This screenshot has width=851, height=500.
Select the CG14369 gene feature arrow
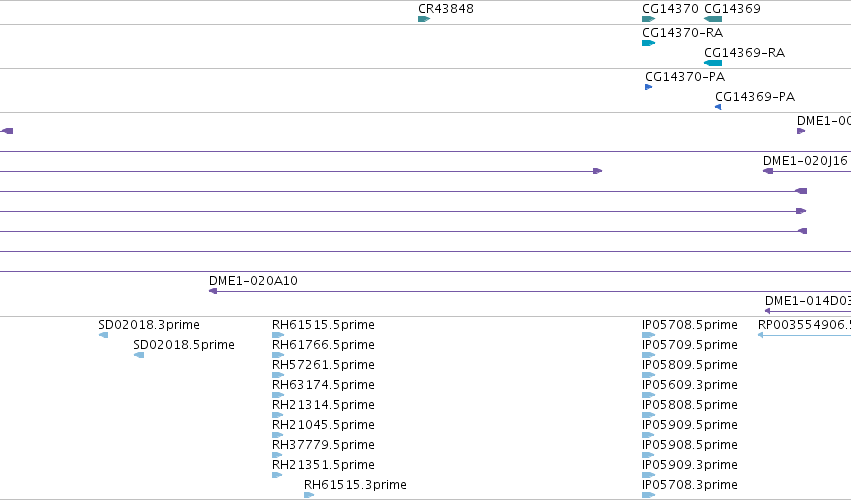713,19
